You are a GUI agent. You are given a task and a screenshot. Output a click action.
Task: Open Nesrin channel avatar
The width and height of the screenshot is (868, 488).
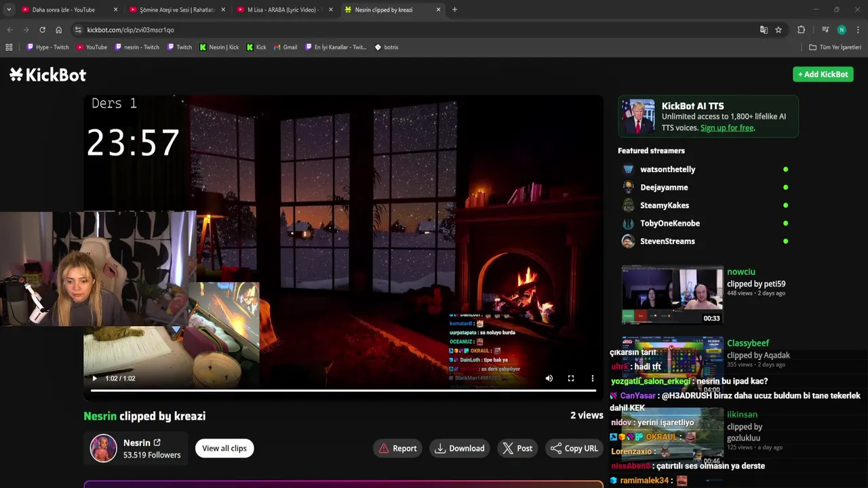coord(104,448)
